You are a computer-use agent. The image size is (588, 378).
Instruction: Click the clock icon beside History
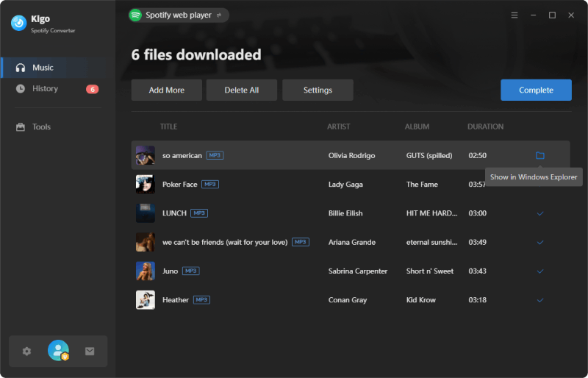pyautogui.click(x=21, y=88)
